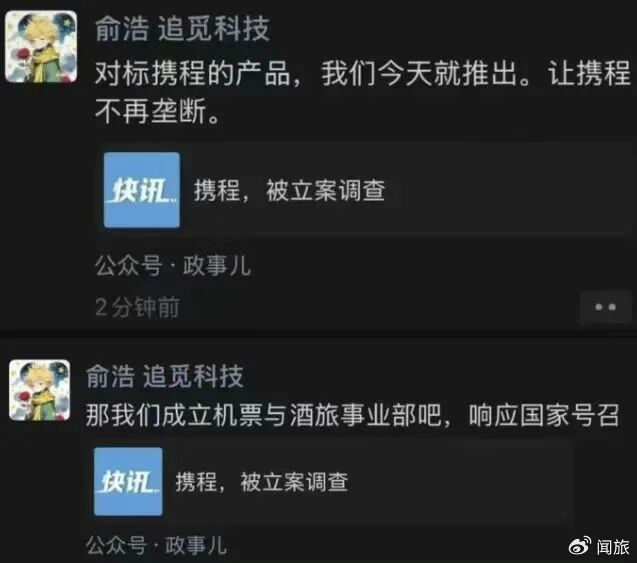Image resolution: width=637 pixels, height=563 pixels.
Task: Open second 快讯 blue article thumbnail
Action: click(128, 481)
